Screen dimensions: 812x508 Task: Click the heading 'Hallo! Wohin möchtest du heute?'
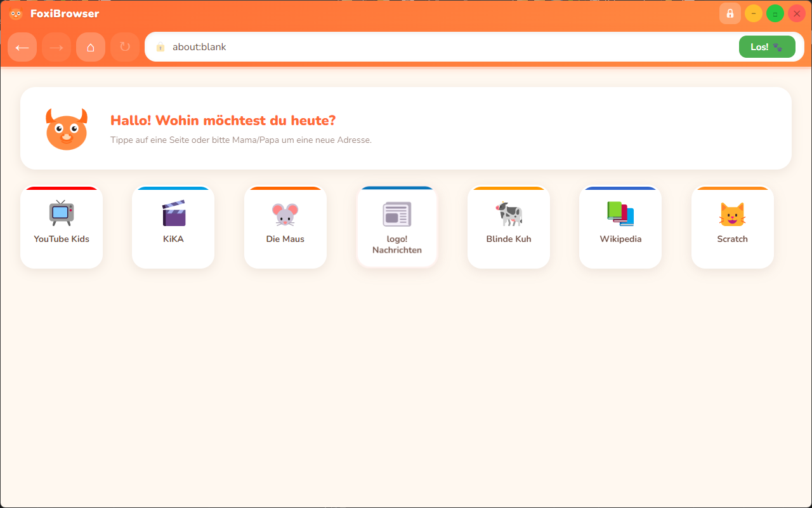coord(223,121)
